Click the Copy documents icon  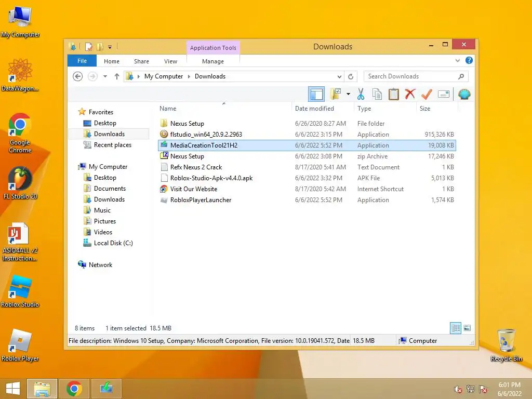coord(377,94)
